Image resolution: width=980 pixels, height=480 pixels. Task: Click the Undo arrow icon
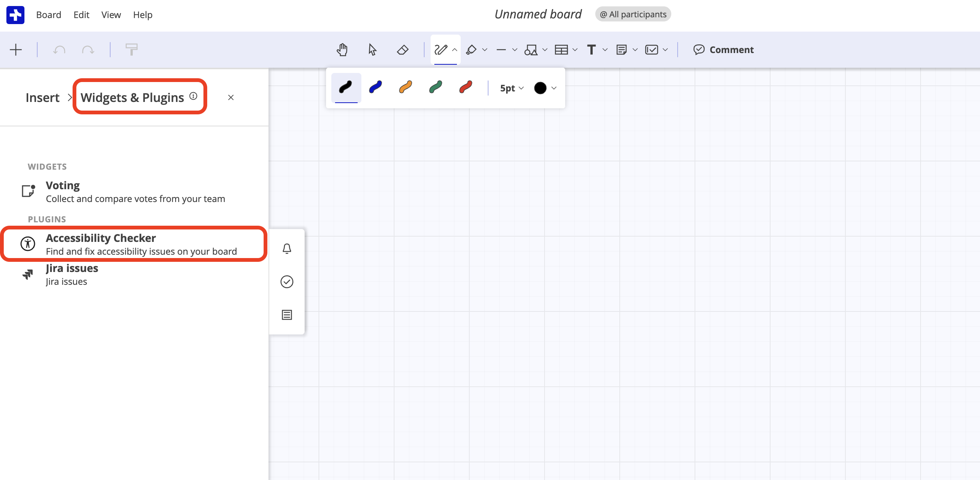(59, 50)
